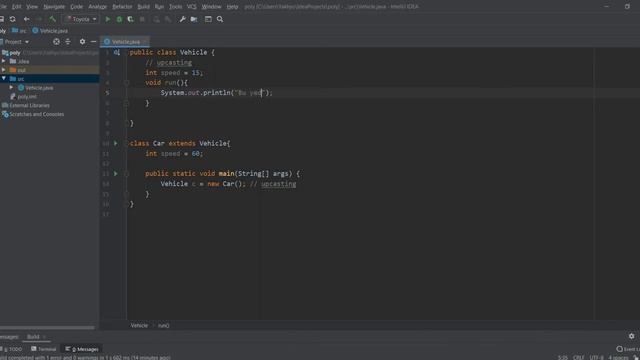Open the Build menu

(143, 7)
